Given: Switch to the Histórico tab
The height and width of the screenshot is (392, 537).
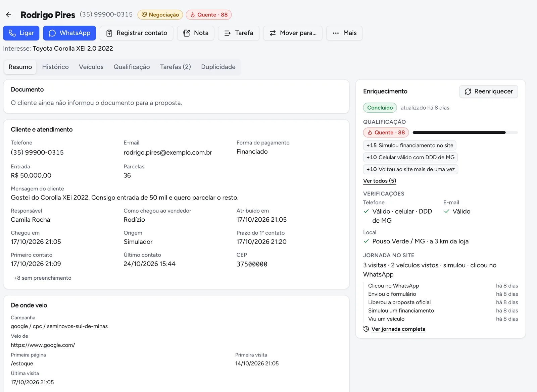Looking at the screenshot, I should pyautogui.click(x=55, y=67).
